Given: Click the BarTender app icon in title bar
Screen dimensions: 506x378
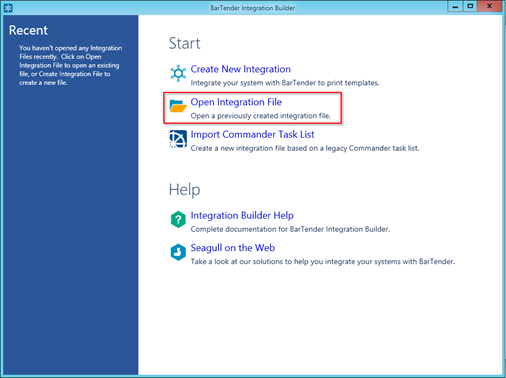Looking at the screenshot, I should click(x=8, y=8).
